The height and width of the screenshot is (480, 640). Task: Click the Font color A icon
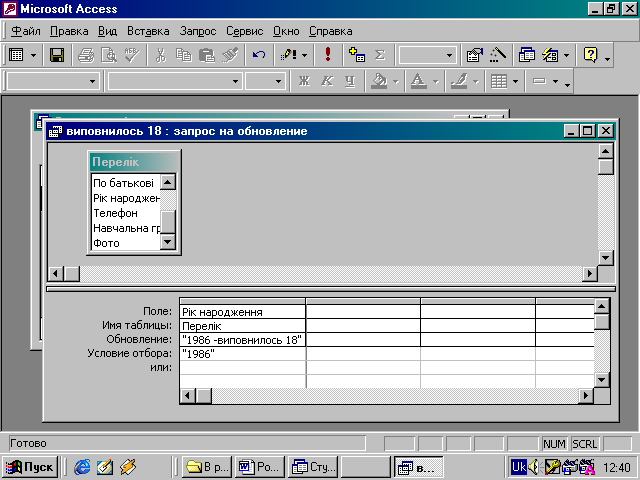click(418, 81)
